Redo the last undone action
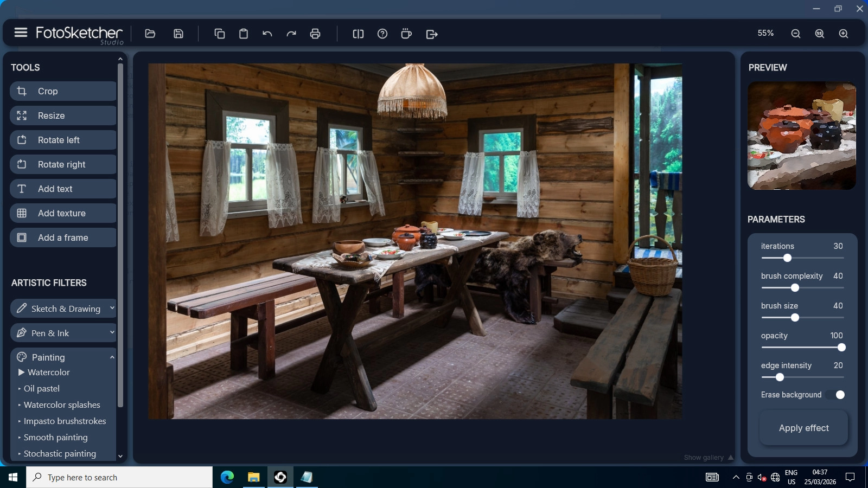Viewport: 868px width, 488px height. click(x=291, y=34)
